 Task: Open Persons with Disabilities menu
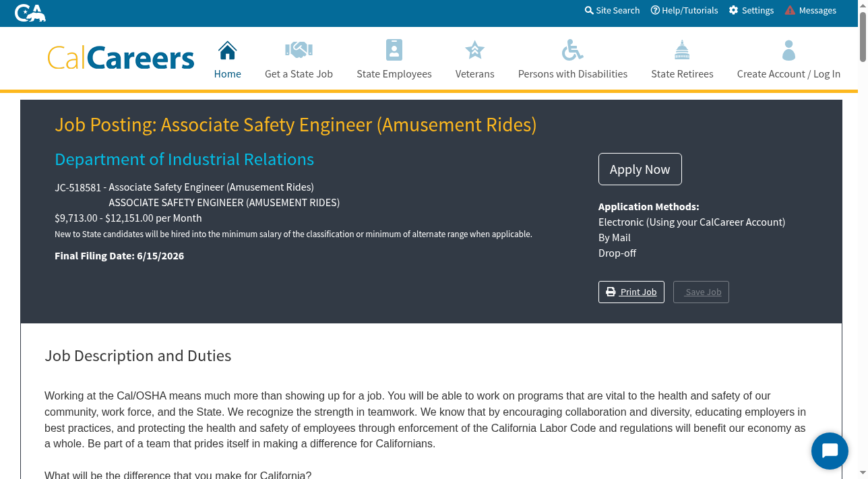pos(573,74)
